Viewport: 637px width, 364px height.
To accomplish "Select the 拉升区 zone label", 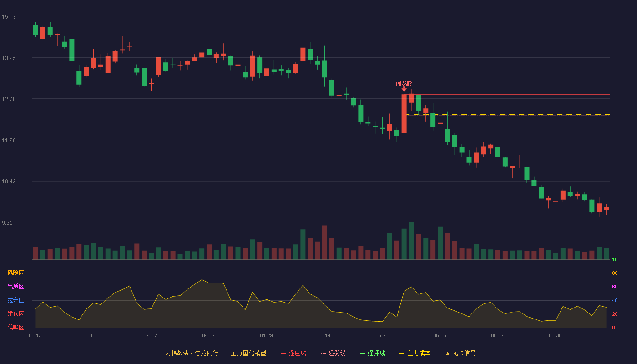I will coord(15,300).
